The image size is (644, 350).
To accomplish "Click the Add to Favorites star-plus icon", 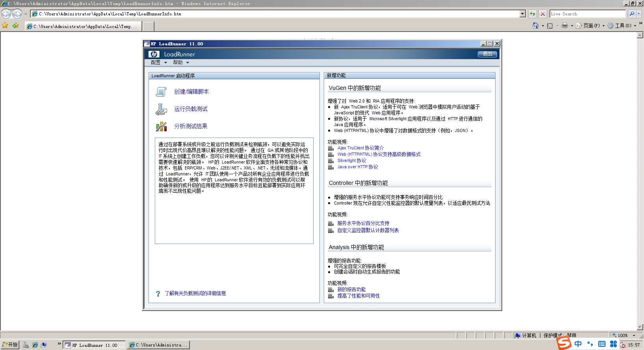I will (x=15, y=26).
